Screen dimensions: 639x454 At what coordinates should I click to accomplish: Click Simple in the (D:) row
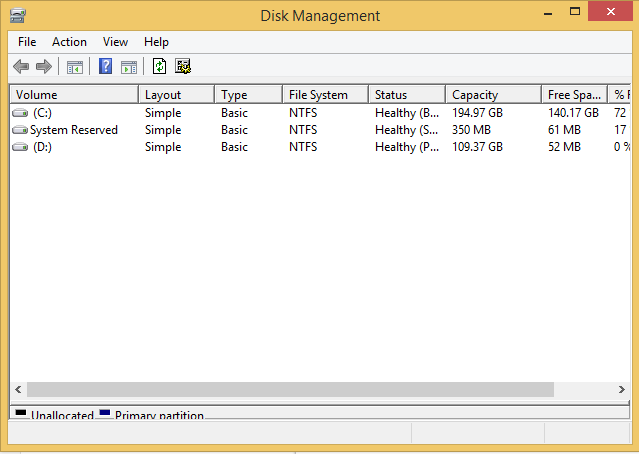click(163, 147)
